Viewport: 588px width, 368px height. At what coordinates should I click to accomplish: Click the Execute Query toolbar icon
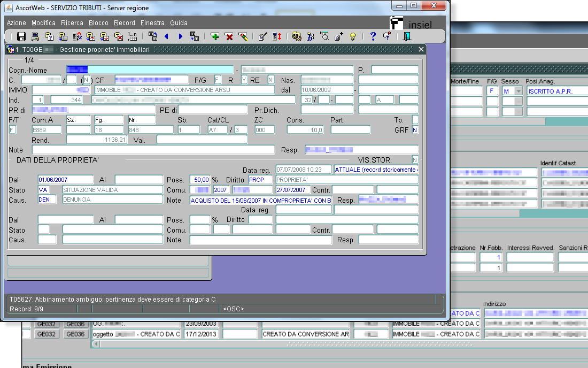point(63,36)
